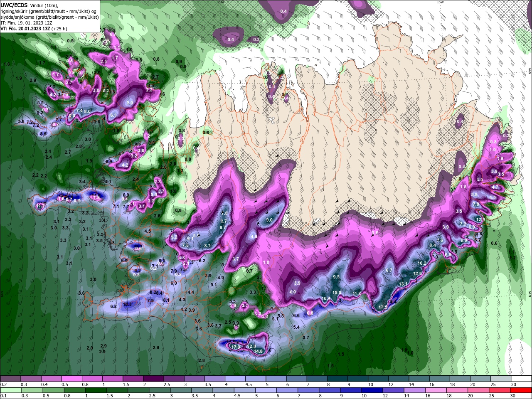The height and width of the screenshot is (399, 532).
Task: Select the lower-row pink swatch labeled 16
Action: coord(436,390)
